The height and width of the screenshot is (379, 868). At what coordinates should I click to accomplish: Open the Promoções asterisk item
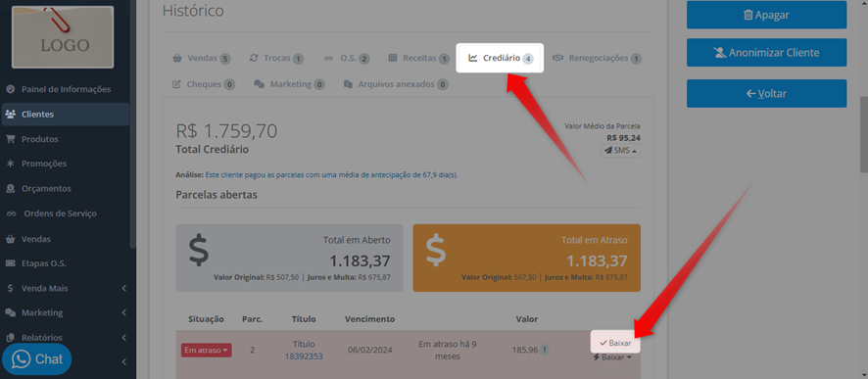point(10,164)
